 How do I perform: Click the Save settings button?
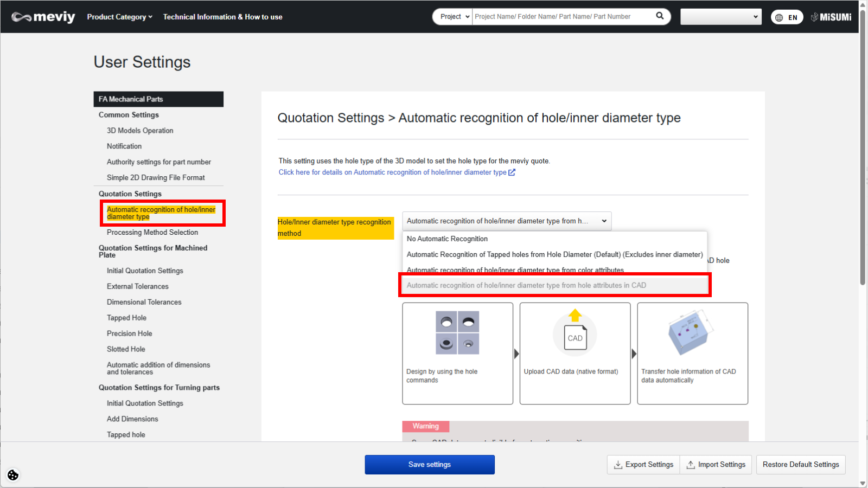(x=429, y=465)
